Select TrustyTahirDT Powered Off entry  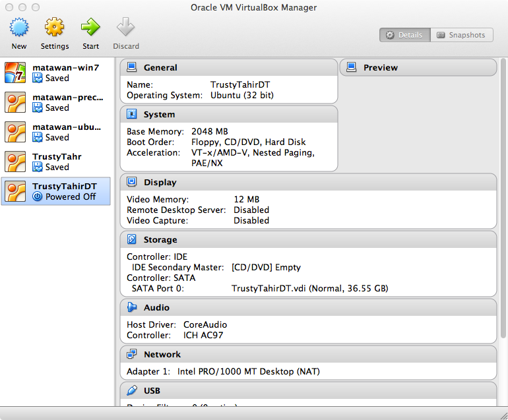[x=55, y=191]
